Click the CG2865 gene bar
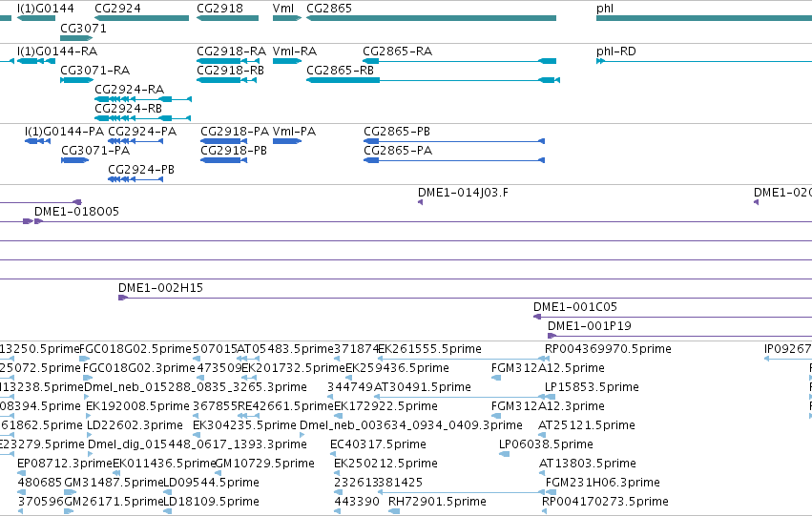812x516 pixels. click(x=431, y=18)
